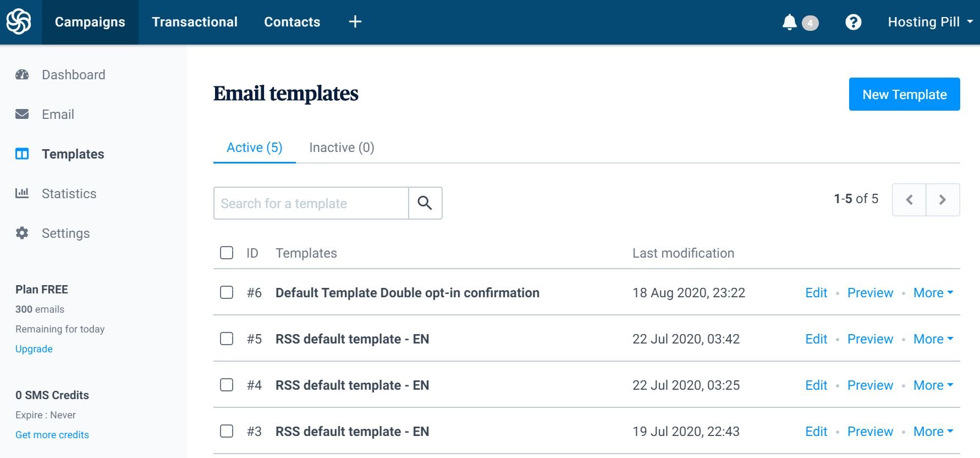Click date 18 Aug 2020, 23:22
The height and width of the screenshot is (458, 980).
(x=689, y=293)
